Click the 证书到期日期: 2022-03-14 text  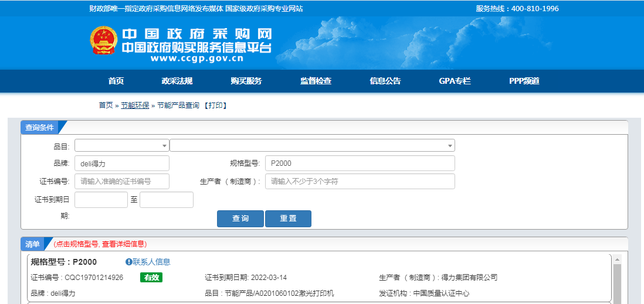tap(246, 278)
